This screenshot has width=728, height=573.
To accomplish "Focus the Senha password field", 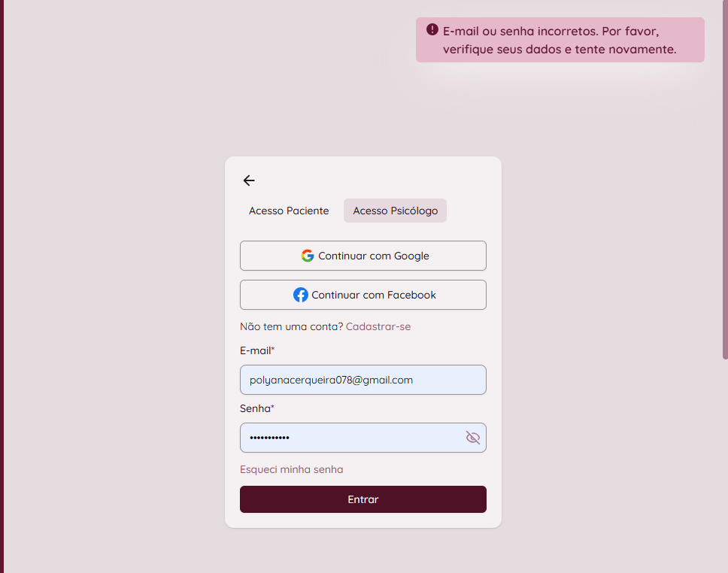I will (x=350, y=438).
